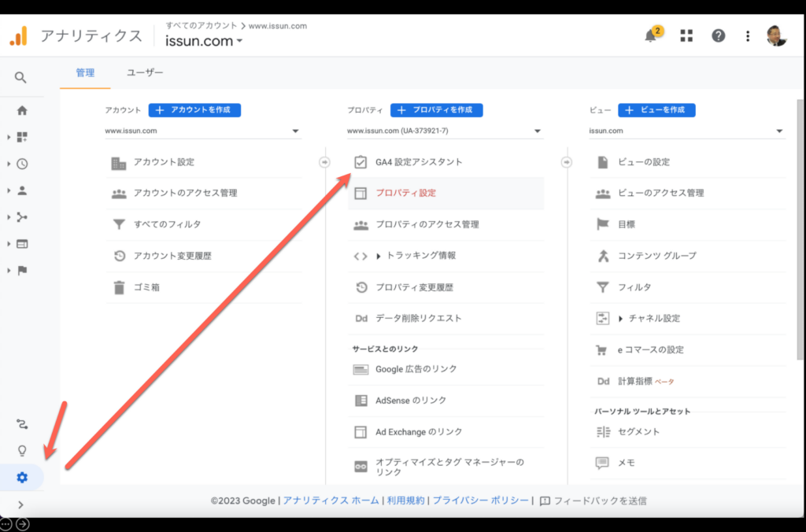Open Conversions flag icon in sidebar
806x532 pixels.
pyautogui.click(x=22, y=271)
